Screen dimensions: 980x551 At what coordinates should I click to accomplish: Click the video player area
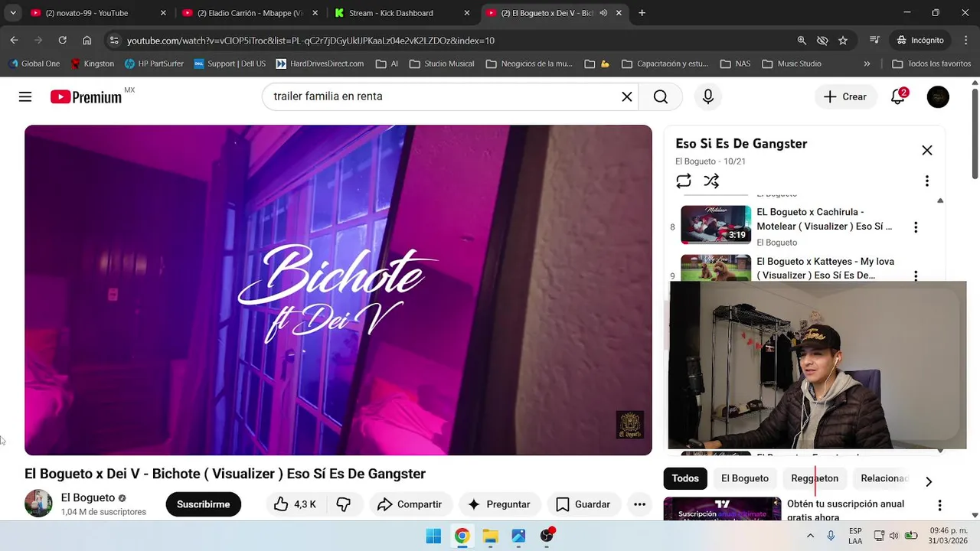pos(338,290)
